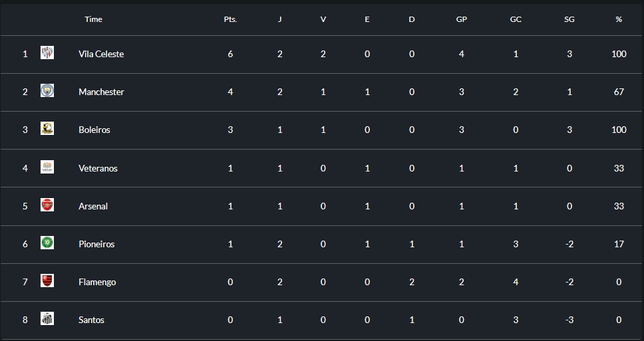The width and height of the screenshot is (644, 341).
Task: Click the Santos team crest
Action: tap(47, 318)
